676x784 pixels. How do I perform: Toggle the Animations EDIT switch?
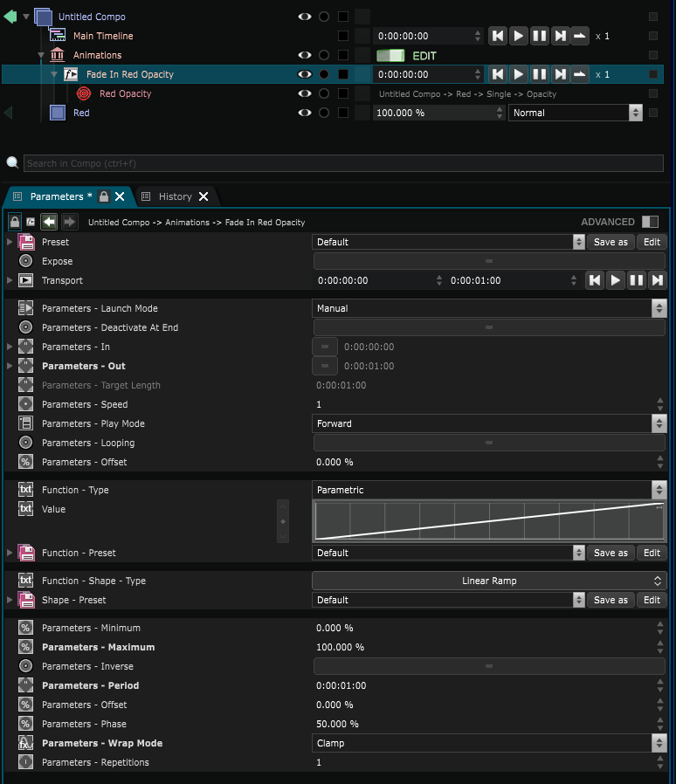390,56
